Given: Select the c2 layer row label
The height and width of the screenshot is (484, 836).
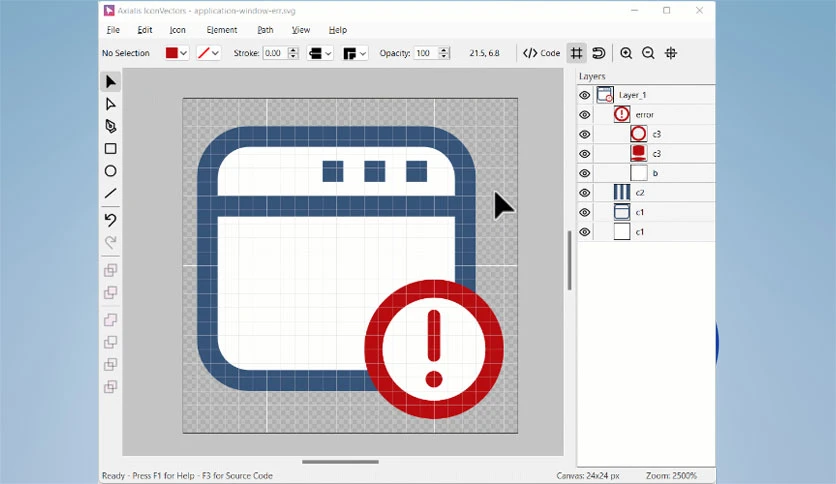Looking at the screenshot, I should pyautogui.click(x=640, y=193).
